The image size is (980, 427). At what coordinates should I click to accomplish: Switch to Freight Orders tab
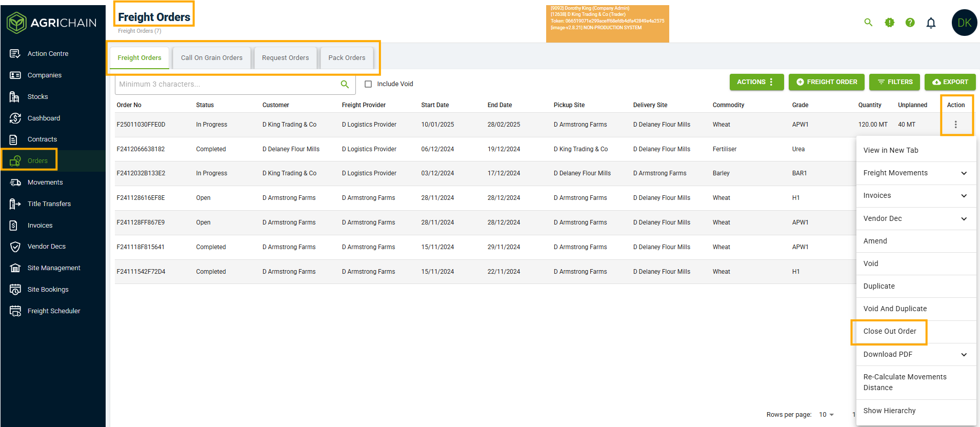[139, 58]
